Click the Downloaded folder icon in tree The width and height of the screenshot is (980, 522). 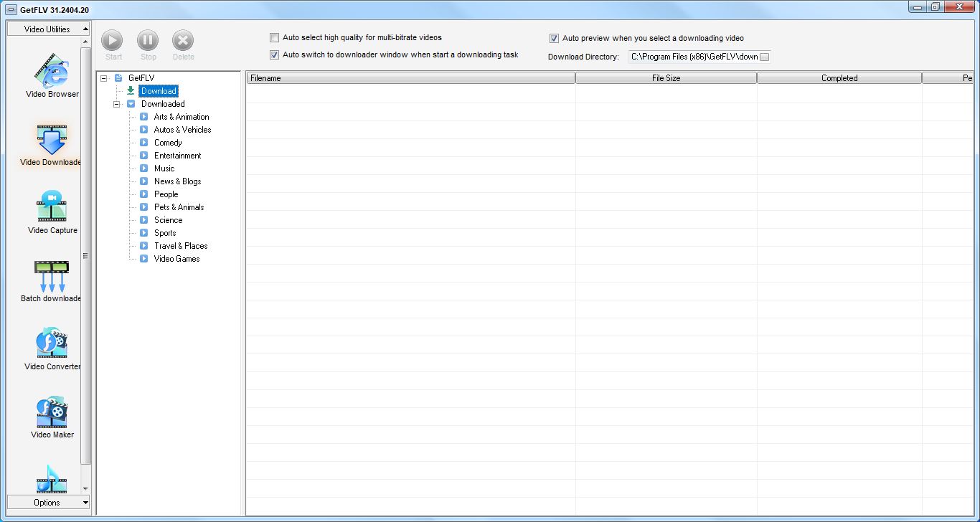pos(131,104)
